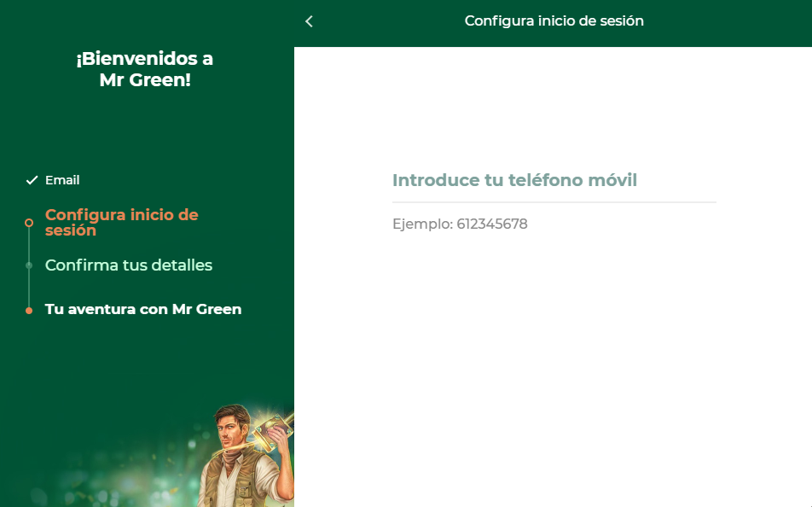Open the explorer character illustration
The image size is (812, 507).
[x=246, y=455]
